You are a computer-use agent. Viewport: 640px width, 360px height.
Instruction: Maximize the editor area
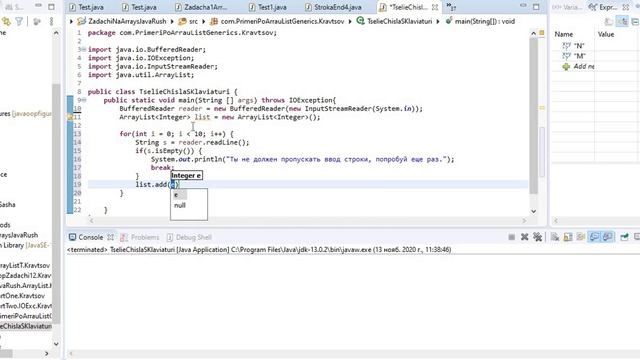tap(536, 7)
